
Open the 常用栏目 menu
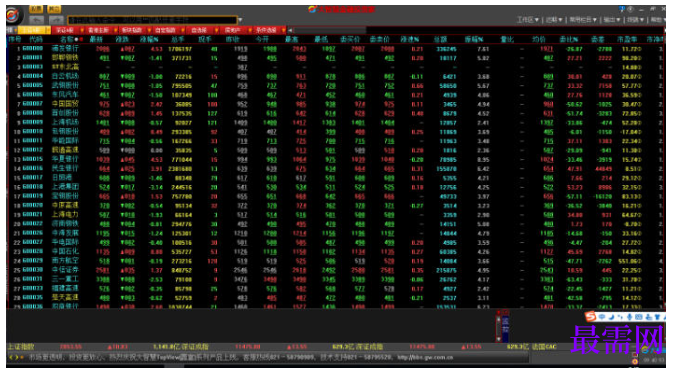coord(583,20)
